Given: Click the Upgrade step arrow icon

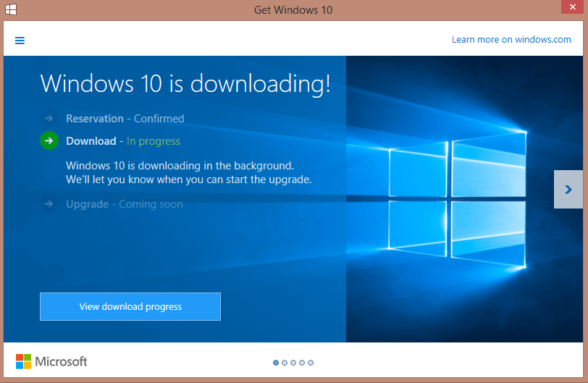Looking at the screenshot, I should point(49,204).
